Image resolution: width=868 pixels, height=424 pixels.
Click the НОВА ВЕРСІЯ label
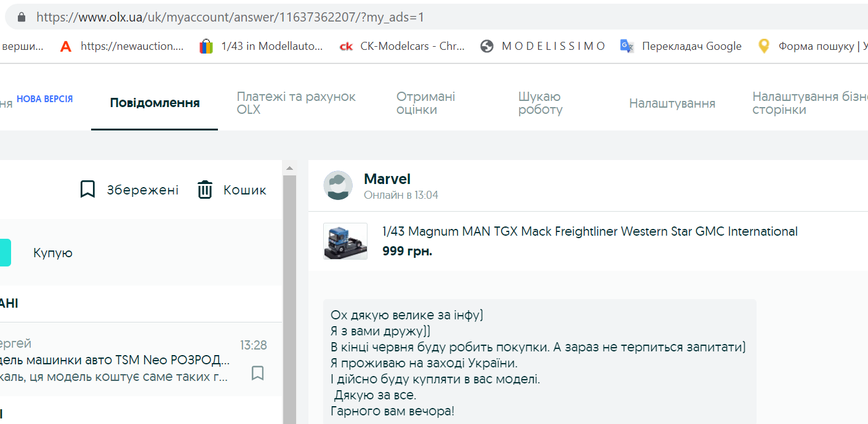click(45, 98)
